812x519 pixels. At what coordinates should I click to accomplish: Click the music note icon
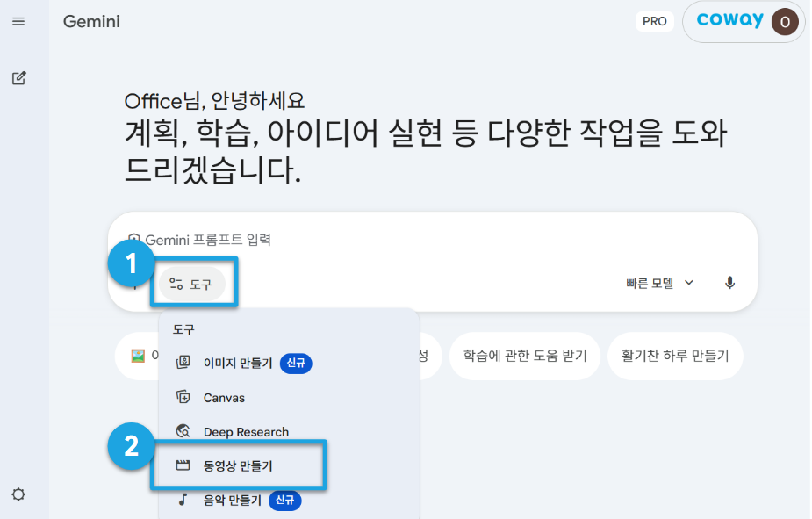183,500
